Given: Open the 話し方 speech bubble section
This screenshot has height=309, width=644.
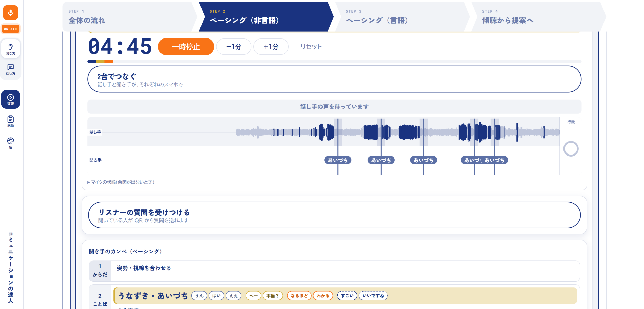Looking at the screenshot, I should [10, 70].
